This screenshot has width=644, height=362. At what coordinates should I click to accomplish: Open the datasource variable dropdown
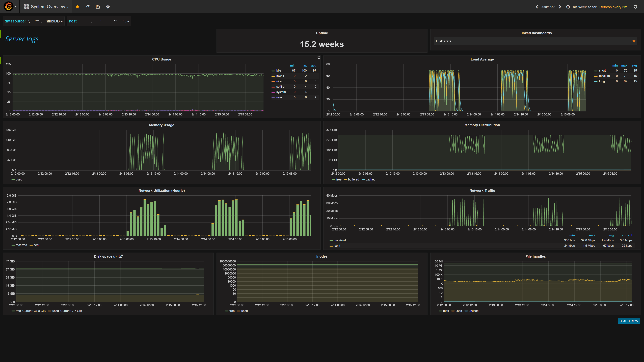tap(34, 21)
